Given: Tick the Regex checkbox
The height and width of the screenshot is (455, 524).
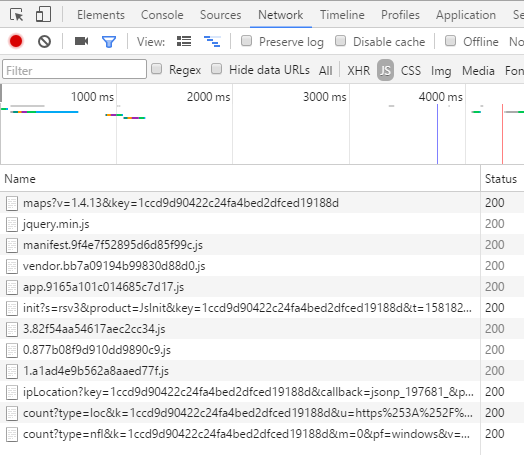Looking at the screenshot, I should pyautogui.click(x=156, y=69).
